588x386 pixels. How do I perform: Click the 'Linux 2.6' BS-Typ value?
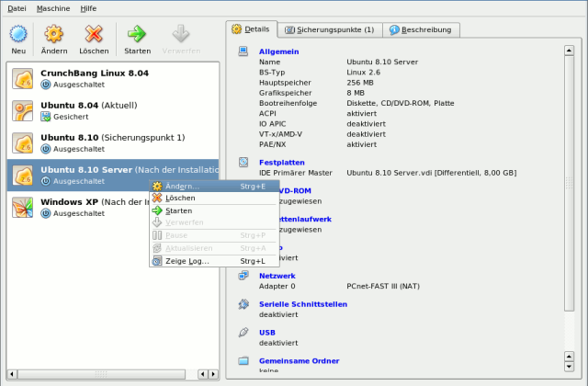tap(363, 72)
